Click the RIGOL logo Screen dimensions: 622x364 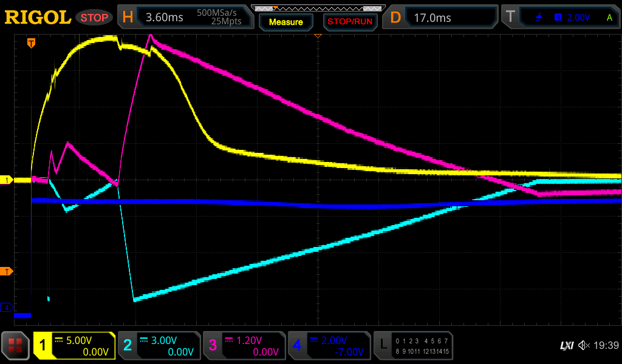pos(38,18)
